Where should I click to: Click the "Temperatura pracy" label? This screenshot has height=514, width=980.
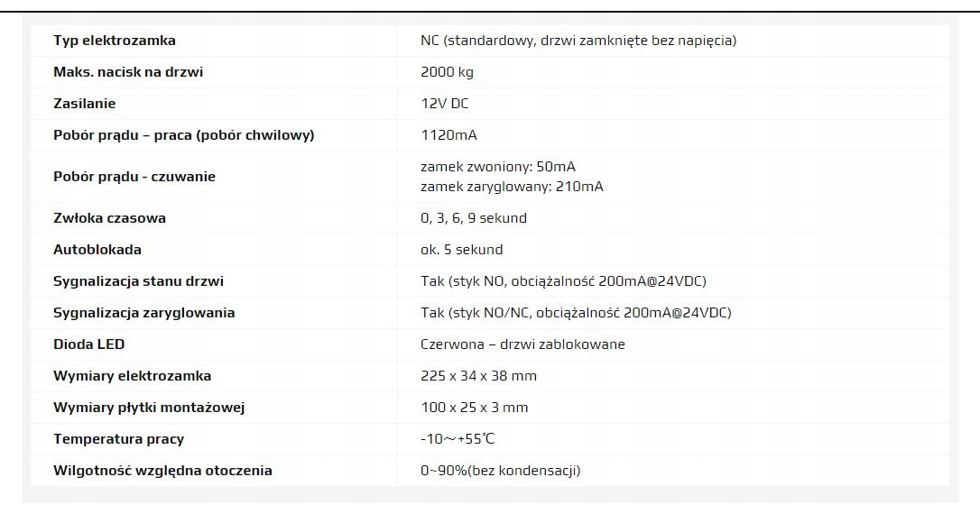coord(118,439)
